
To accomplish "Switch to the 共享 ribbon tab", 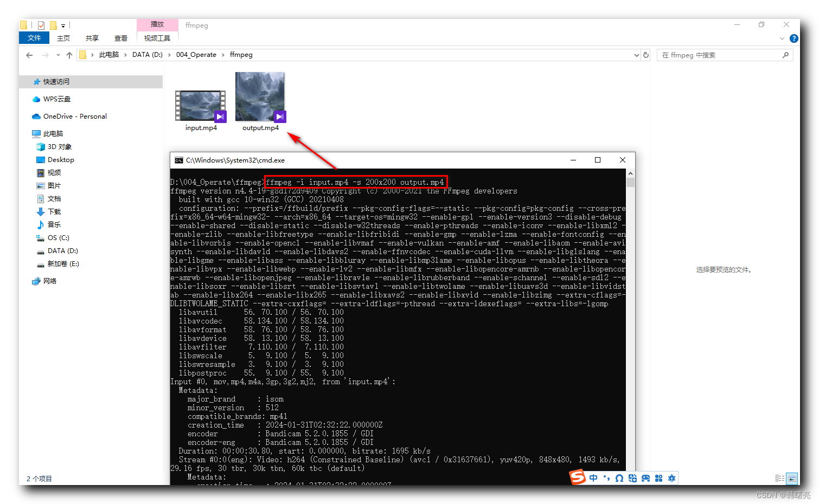I will coord(92,38).
